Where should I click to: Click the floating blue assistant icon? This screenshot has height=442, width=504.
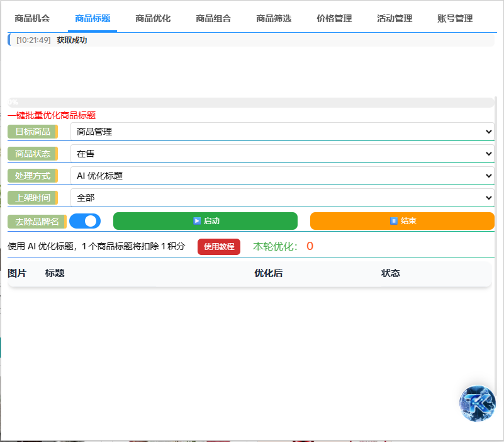[478, 404]
